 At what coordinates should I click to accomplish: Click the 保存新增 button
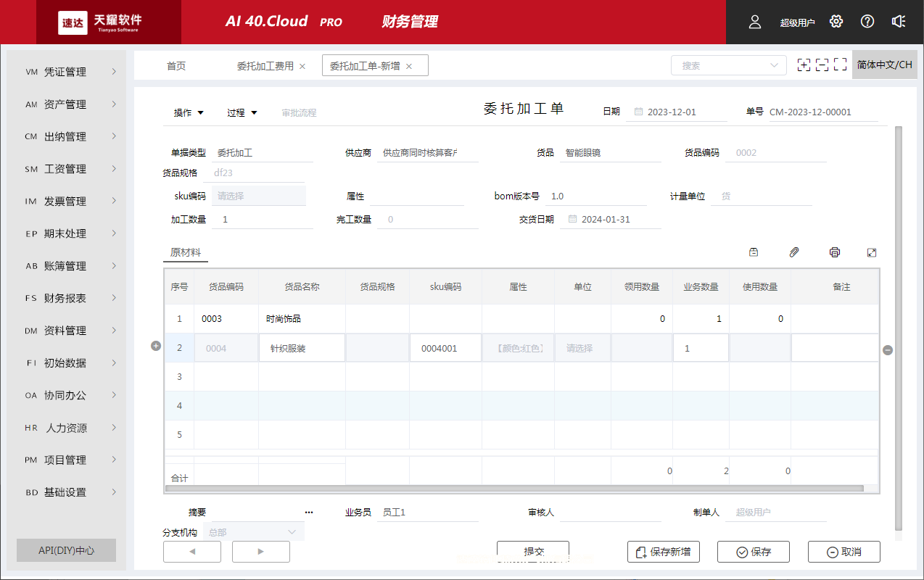click(663, 551)
